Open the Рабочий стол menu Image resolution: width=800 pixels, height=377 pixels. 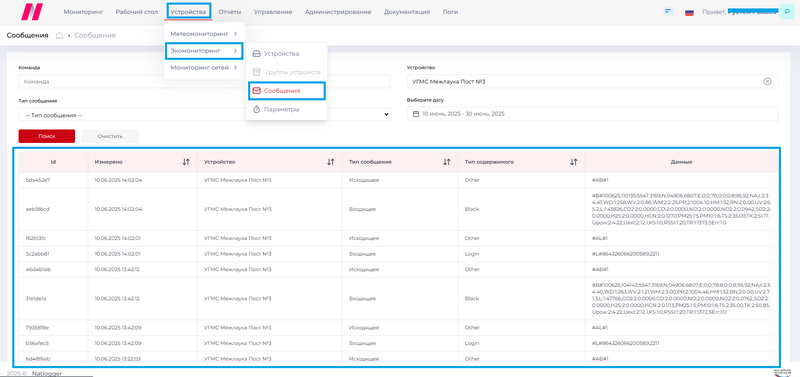click(x=137, y=12)
